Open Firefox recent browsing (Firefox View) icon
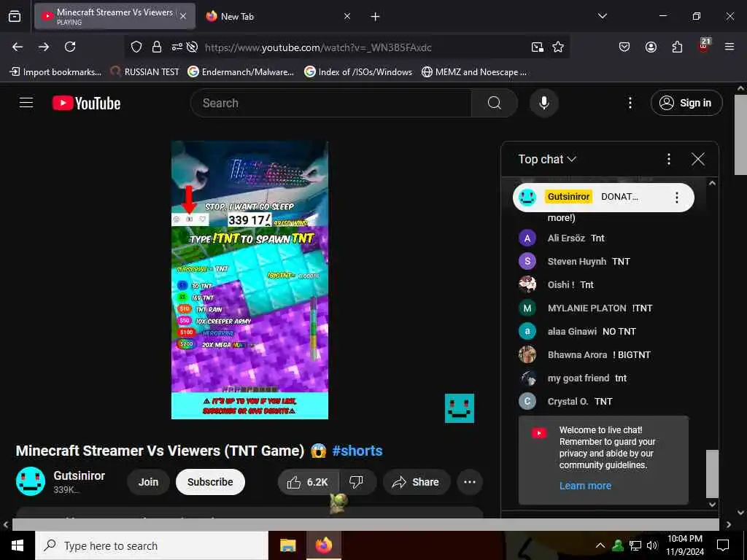 (x=15, y=17)
